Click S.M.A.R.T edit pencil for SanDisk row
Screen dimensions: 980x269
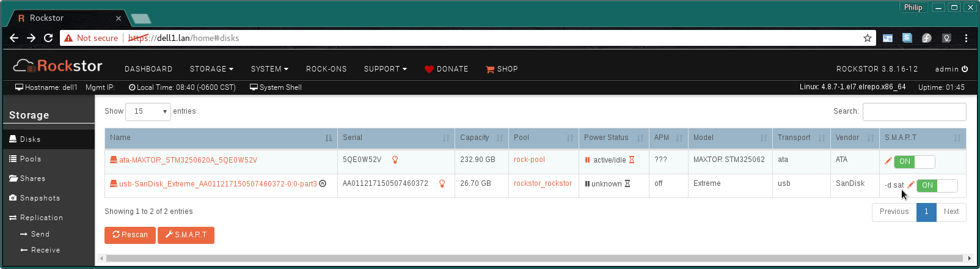point(910,185)
